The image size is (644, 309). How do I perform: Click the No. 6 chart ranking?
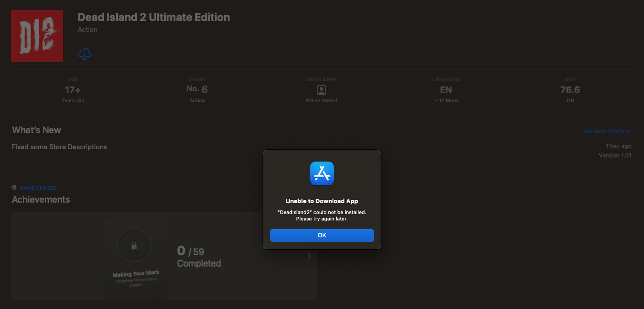[197, 89]
